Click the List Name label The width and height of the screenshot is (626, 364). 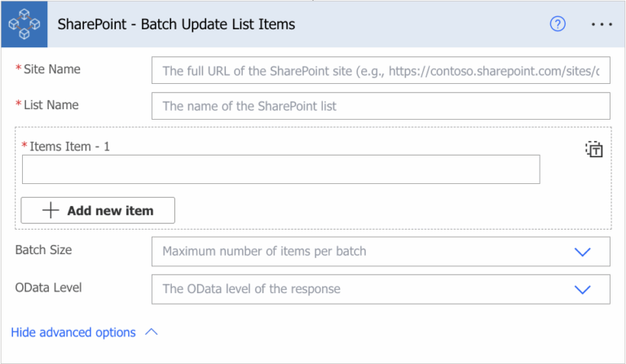(x=51, y=105)
